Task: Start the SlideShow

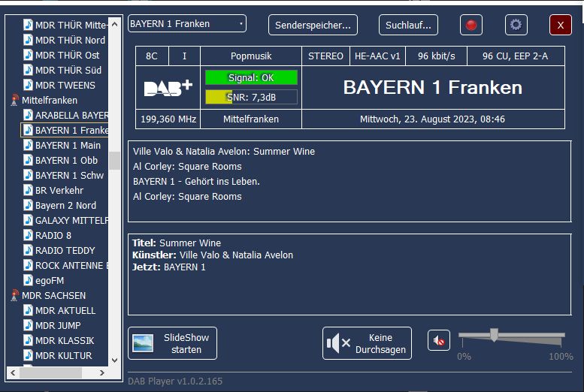Action: click(x=172, y=343)
